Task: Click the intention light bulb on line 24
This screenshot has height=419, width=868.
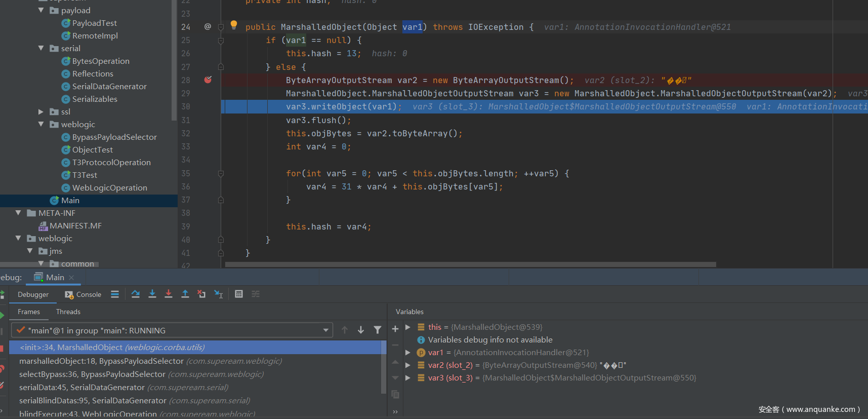Action: (x=234, y=25)
